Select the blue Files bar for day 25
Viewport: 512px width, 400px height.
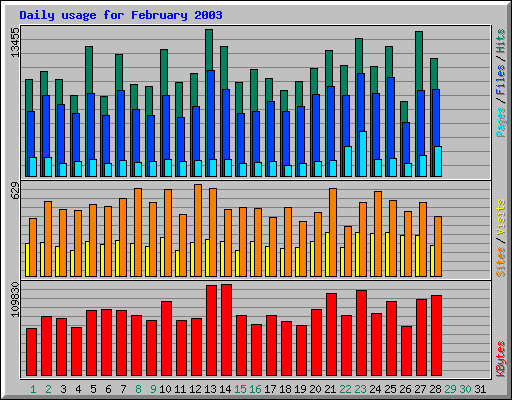click(391, 117)
